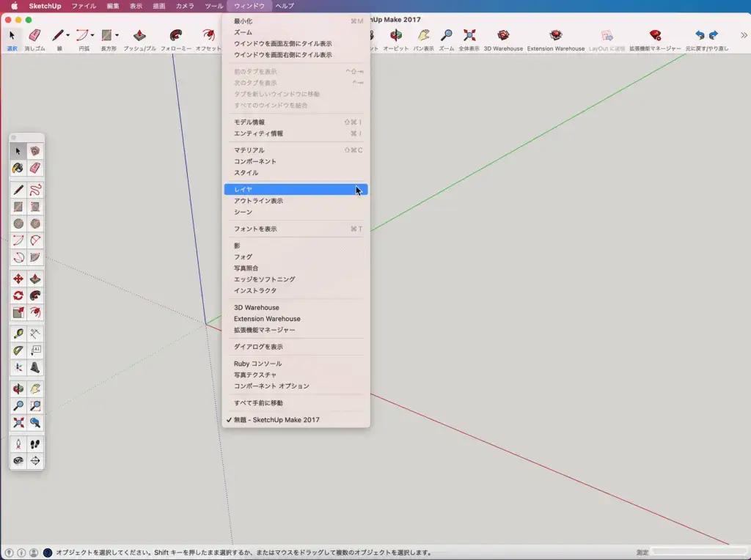Image resolution: width=751 pixels, height=560 pixels.
Task: Select the Pan tool in top toolbar
Action: coord(423,35)
